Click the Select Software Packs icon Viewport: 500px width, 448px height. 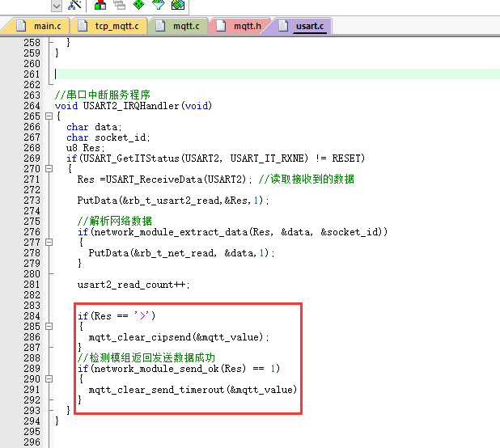(x=158, y=5)
